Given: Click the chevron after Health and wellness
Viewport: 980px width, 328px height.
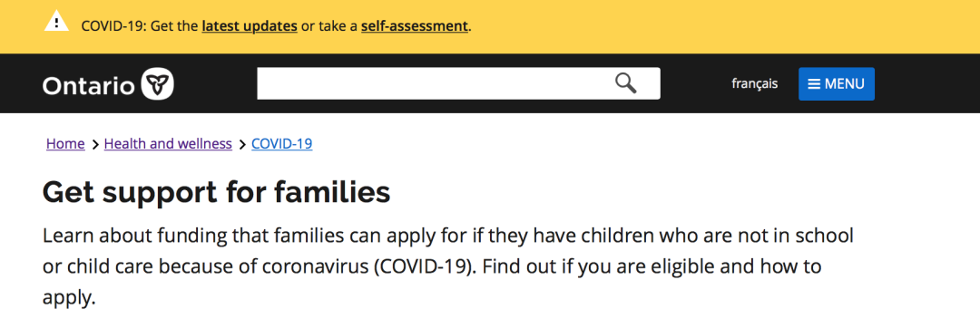Looking at the screenshot, I should 242,145.
